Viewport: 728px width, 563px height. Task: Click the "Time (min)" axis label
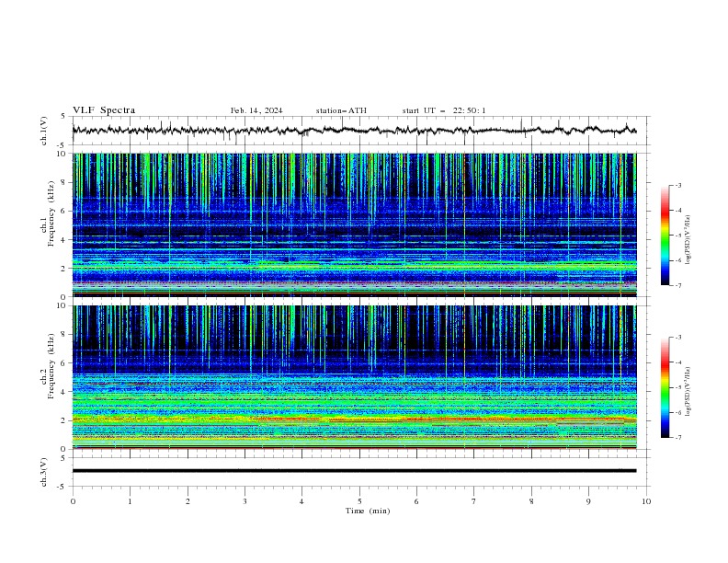tap(368, 511)
